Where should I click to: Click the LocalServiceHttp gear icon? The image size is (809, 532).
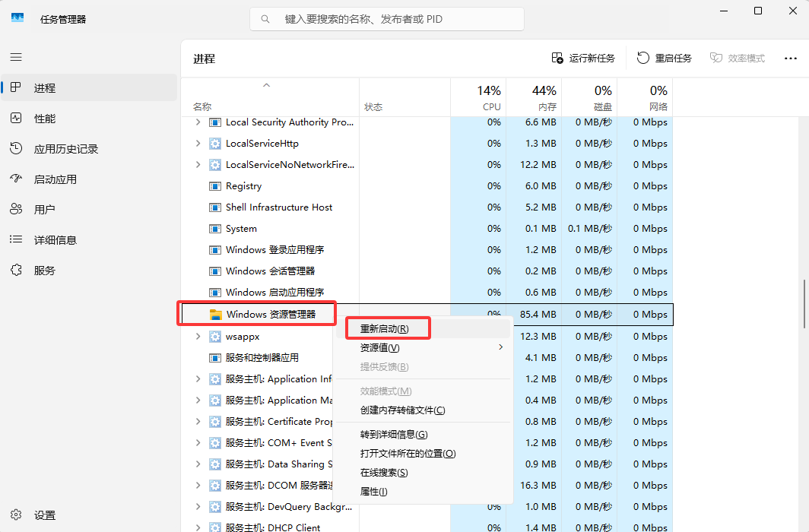click(x=214, y=144)
